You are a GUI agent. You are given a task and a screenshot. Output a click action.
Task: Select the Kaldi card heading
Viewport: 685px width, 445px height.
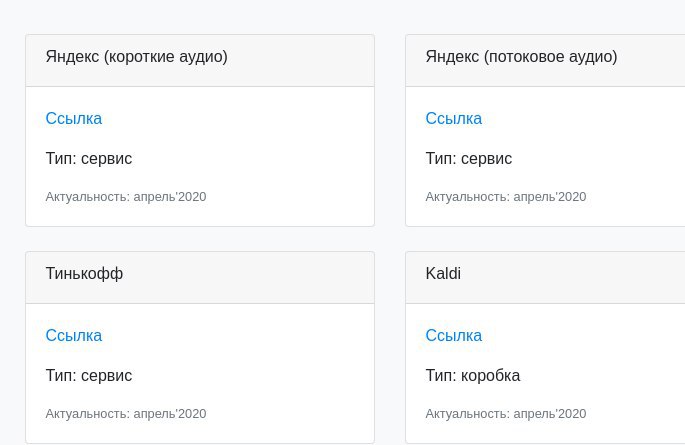click(x=443, y=273)
